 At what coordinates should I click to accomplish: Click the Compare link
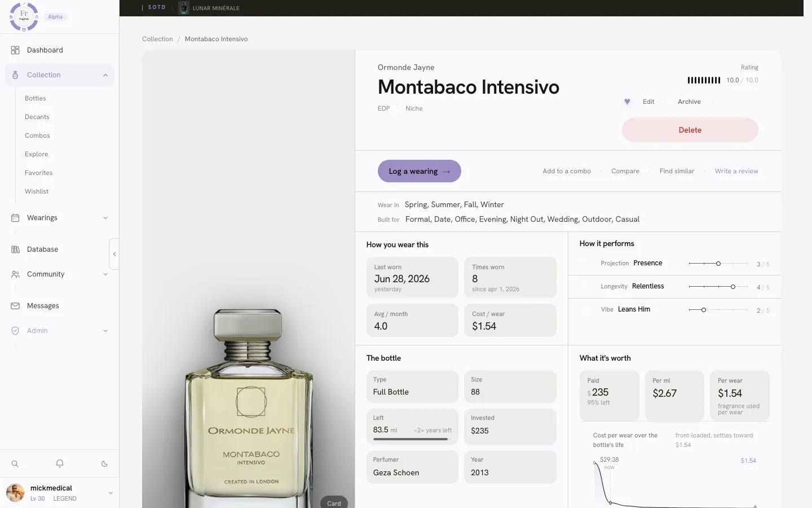coord(625,171)
